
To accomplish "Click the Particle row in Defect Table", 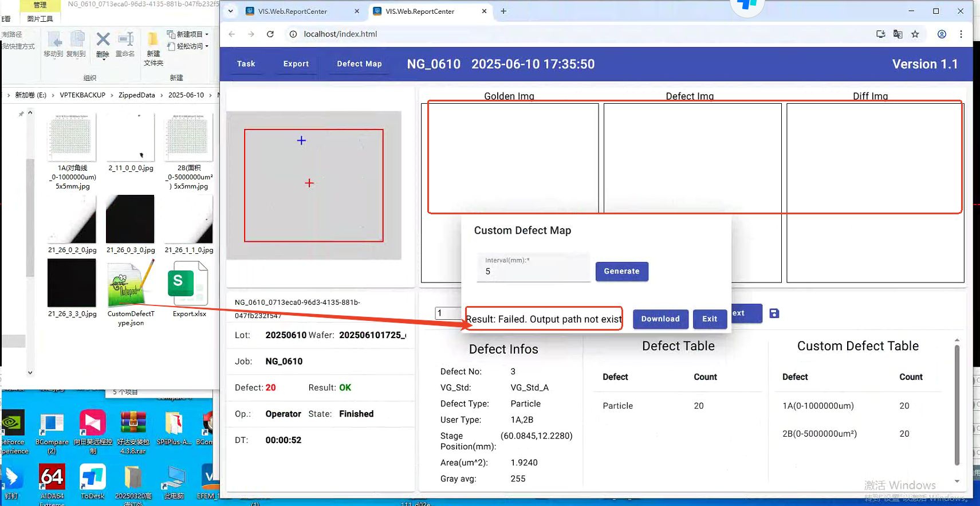I will click(x=678, y=406).
